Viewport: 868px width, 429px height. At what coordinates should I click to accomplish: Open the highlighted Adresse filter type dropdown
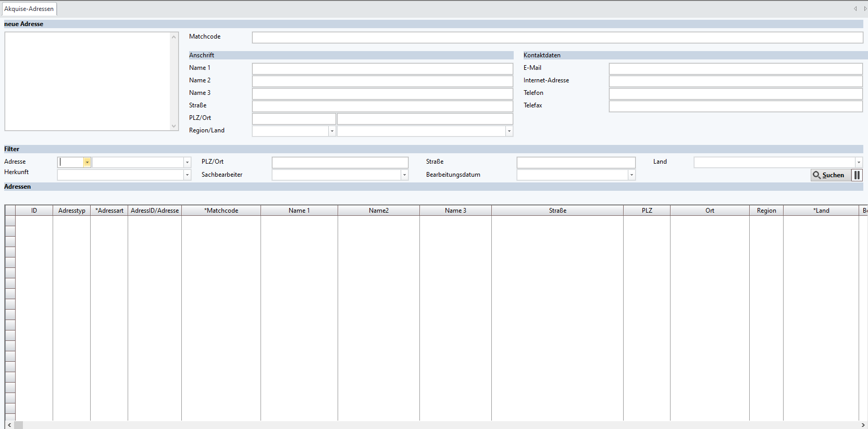pos(87,163)
